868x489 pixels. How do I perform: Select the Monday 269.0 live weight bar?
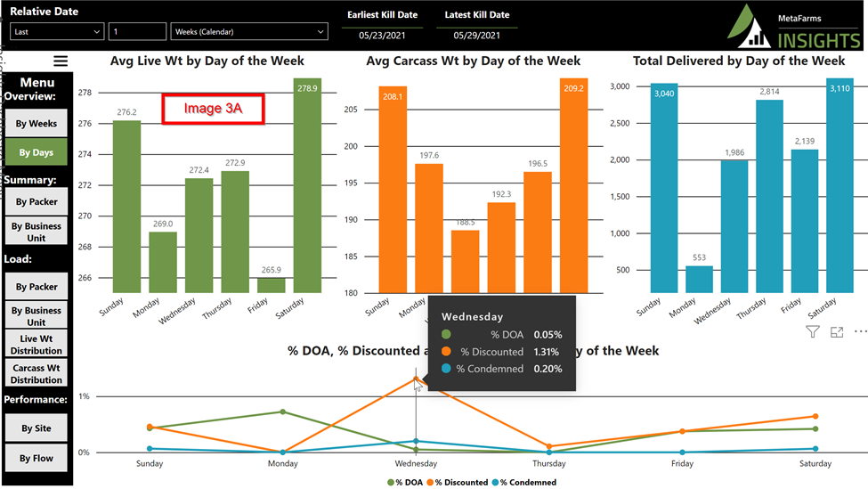(x=163, y=262)
